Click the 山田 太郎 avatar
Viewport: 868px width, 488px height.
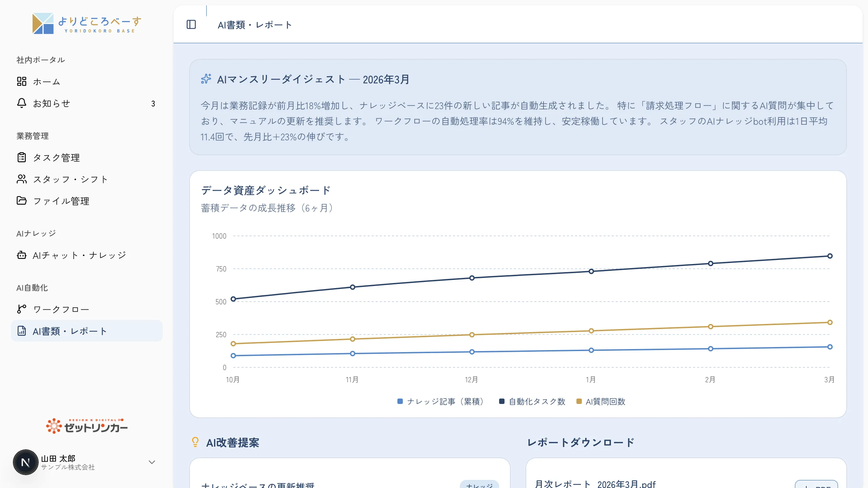pyautogui.click(x=26, y=462)
